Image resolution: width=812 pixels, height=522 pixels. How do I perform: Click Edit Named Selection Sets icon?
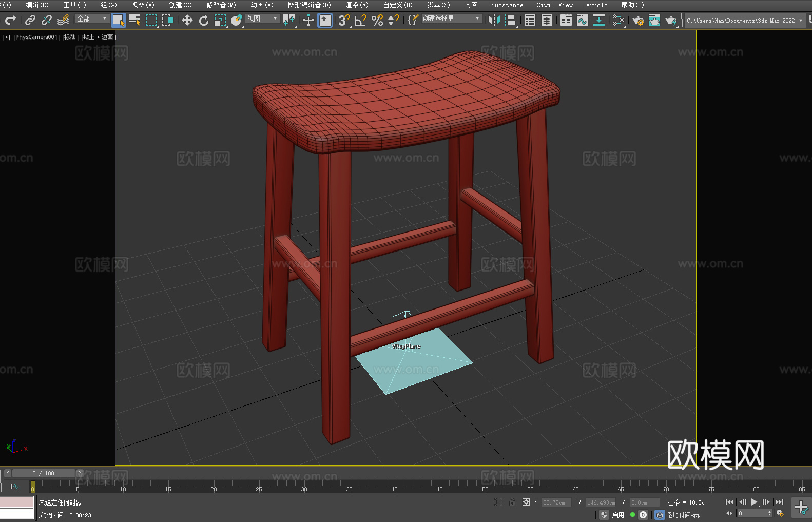pos(413,20)
